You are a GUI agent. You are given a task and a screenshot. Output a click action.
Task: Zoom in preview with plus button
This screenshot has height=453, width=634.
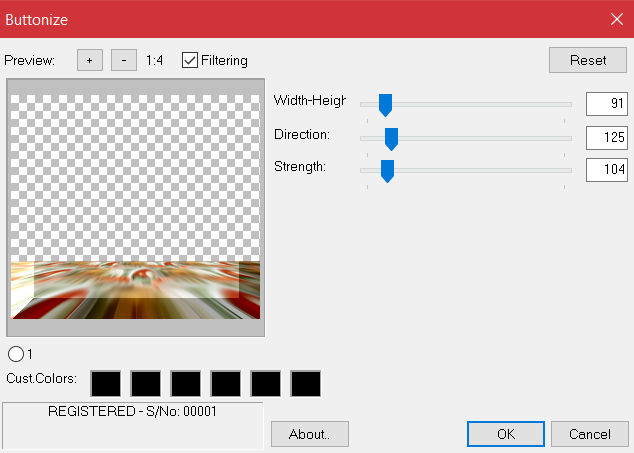[x=90, y=60]
